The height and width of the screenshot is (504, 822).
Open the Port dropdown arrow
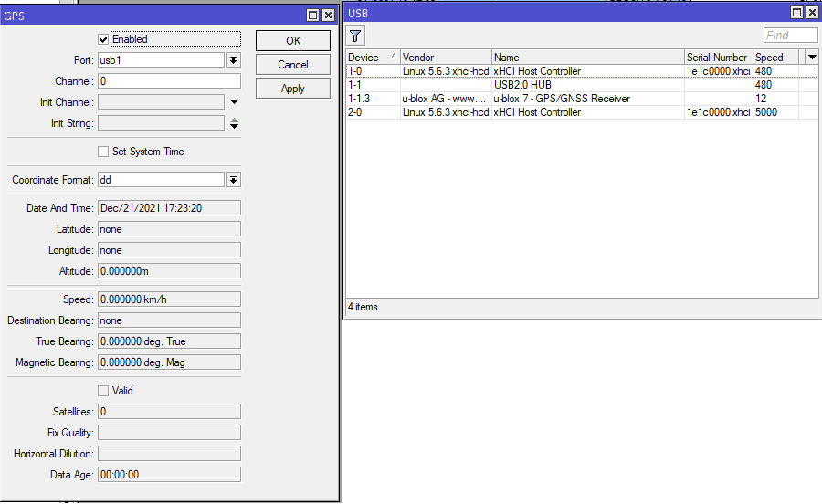click(x=233, y=60)
